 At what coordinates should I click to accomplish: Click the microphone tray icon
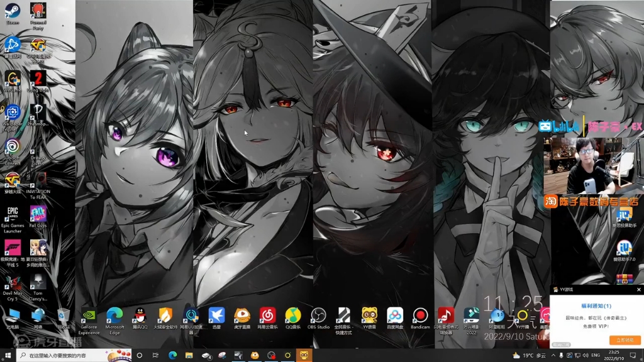coord(561,356)
